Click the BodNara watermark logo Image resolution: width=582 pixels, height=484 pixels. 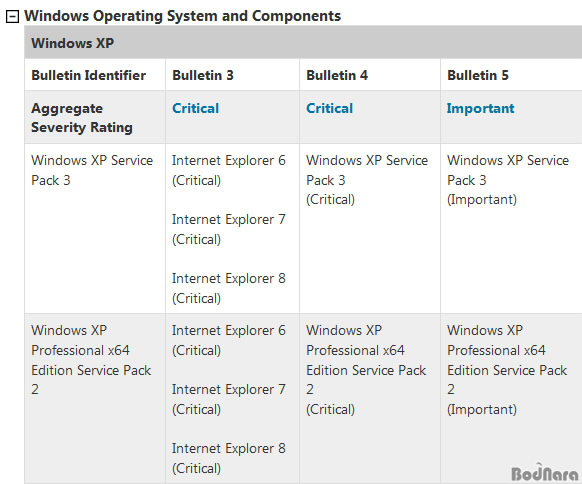click(545, 473)
